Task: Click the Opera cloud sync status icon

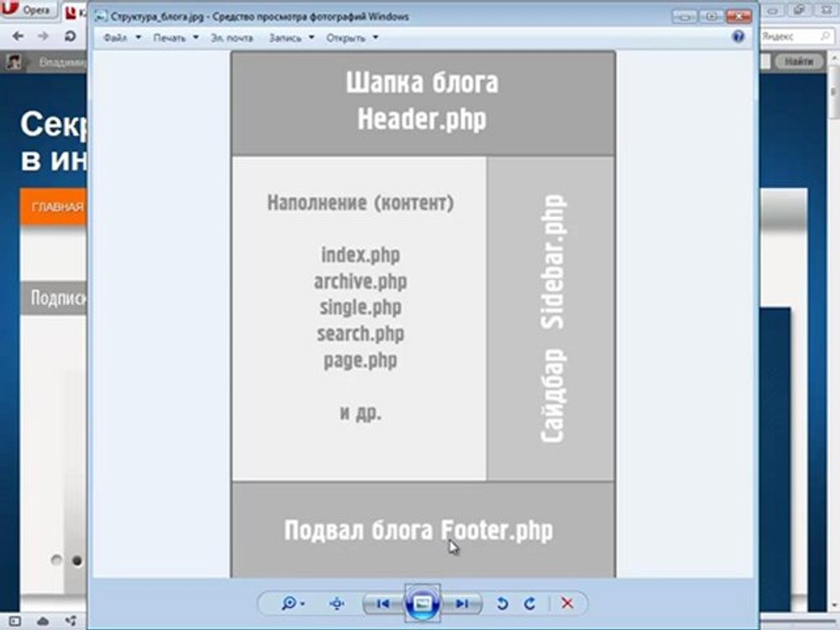Action: [x=43, y=621]
